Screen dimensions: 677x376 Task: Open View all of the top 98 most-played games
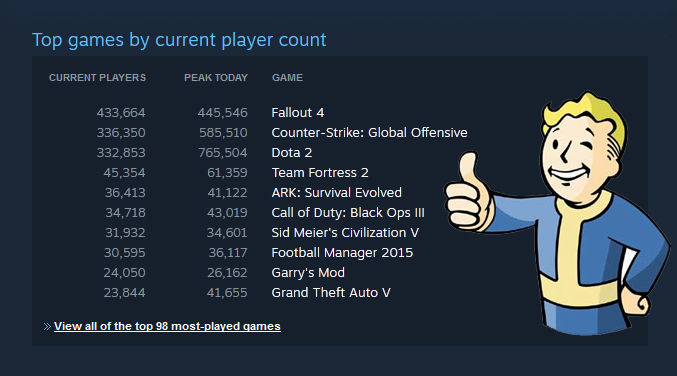click(x=167, y=326)
